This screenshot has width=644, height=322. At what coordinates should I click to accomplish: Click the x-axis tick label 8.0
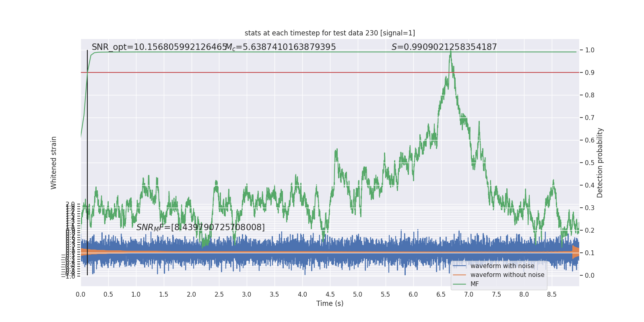click(x=524, y=295)
